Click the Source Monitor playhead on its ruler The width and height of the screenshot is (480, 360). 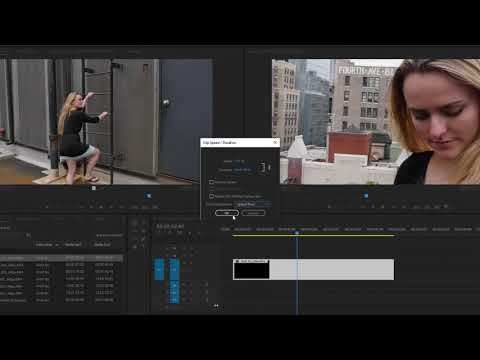tap(149, 196)
